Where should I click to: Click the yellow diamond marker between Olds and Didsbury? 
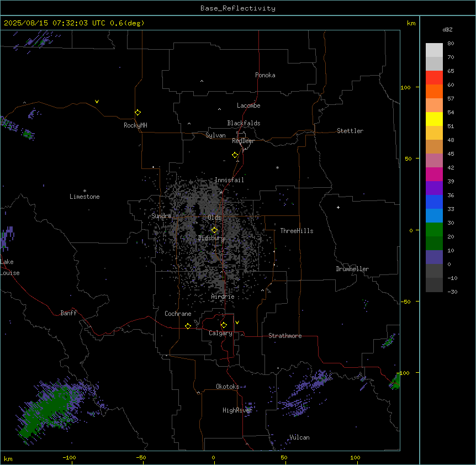click(214, 230)
